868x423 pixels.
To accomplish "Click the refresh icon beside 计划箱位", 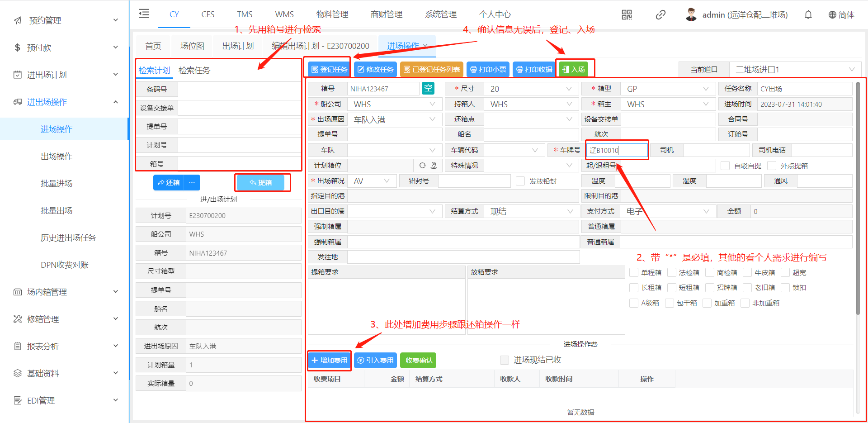I will pyautogui.click(x=422, y=166).
